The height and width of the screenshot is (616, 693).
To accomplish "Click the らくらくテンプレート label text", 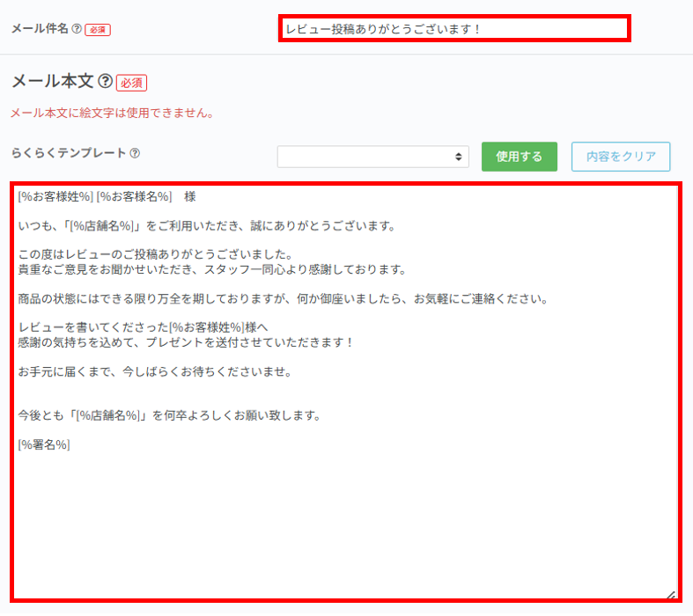I will (x=69, y=153).
